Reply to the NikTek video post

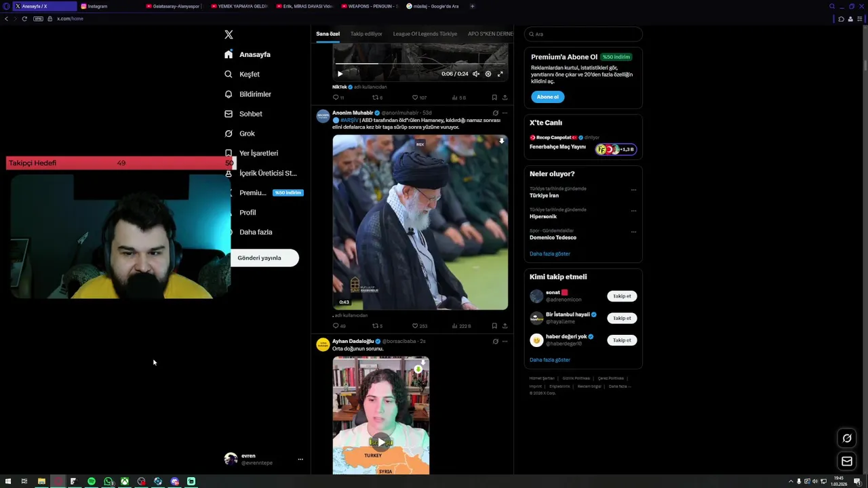tap(338, 98)
